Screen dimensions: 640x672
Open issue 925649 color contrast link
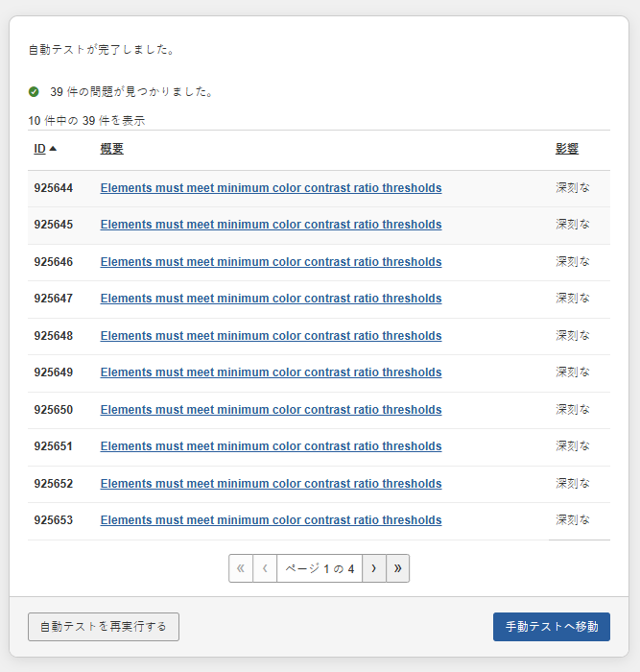coord(271,372)
